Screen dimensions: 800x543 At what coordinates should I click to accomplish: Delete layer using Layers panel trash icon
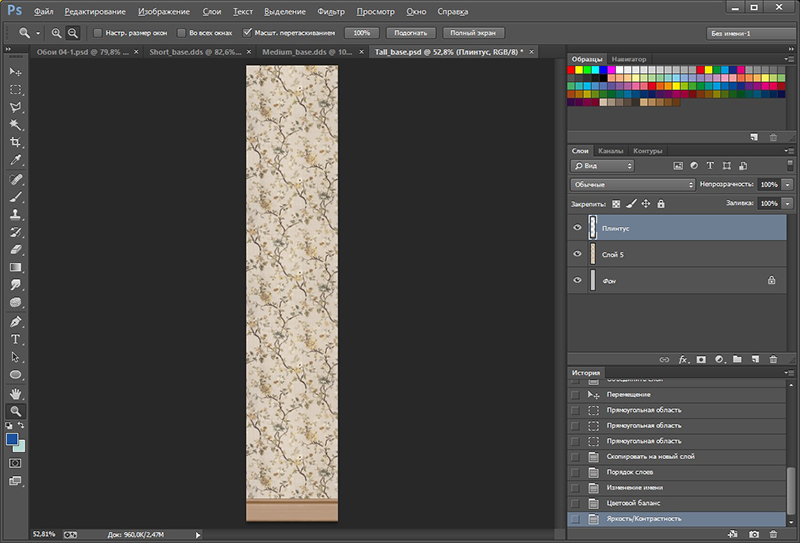pyautogui.click(x=773, y=358)
